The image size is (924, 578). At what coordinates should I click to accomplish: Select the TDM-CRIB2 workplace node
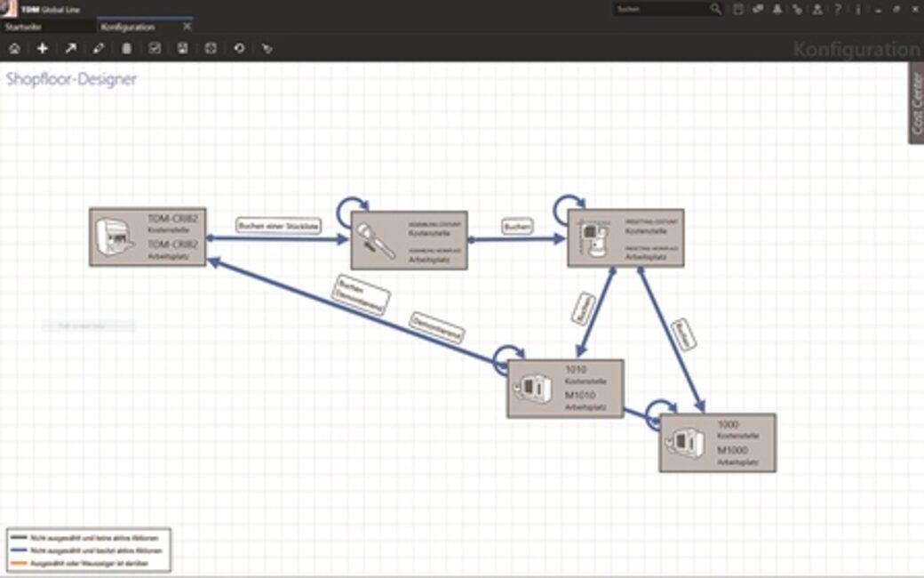(x=147, y=237)
